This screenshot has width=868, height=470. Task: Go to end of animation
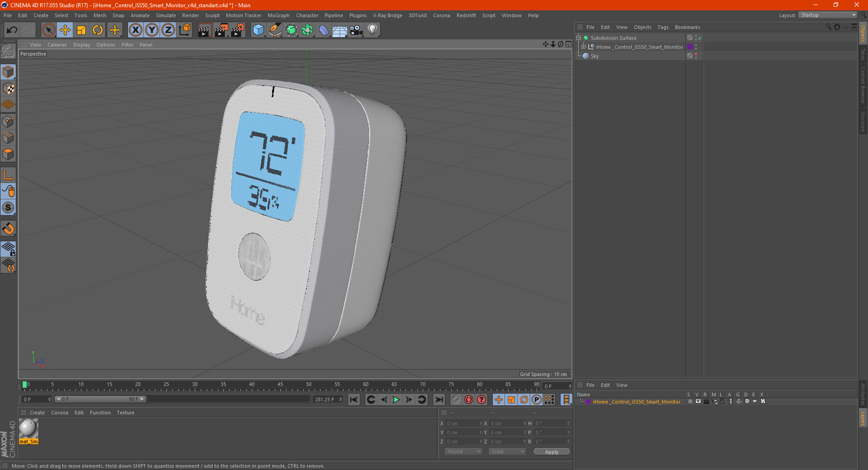439,399
